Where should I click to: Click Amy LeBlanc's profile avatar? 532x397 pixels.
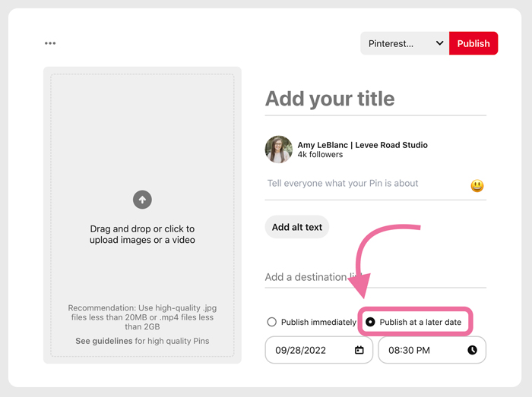click(278, 150)
